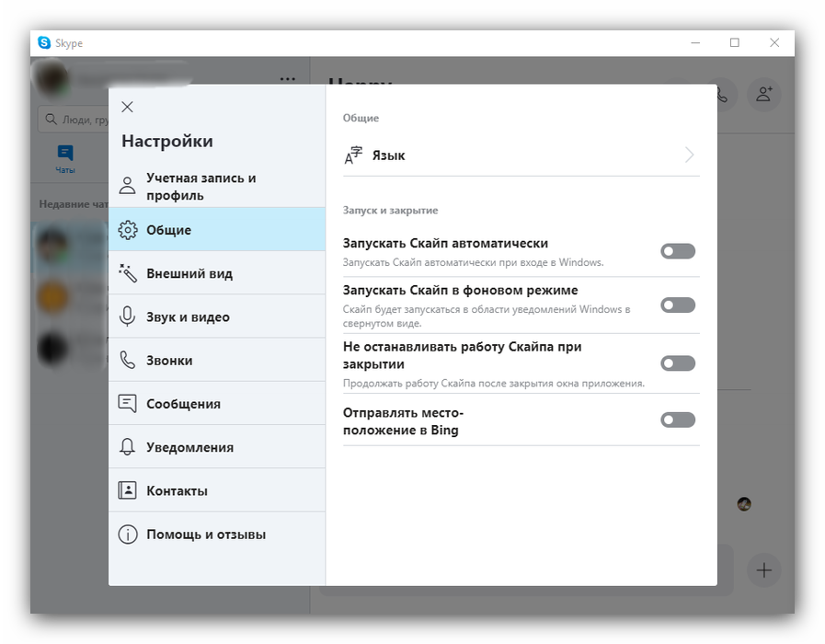Open Контакты settings

pyautogui.click(x=217, y=491)
